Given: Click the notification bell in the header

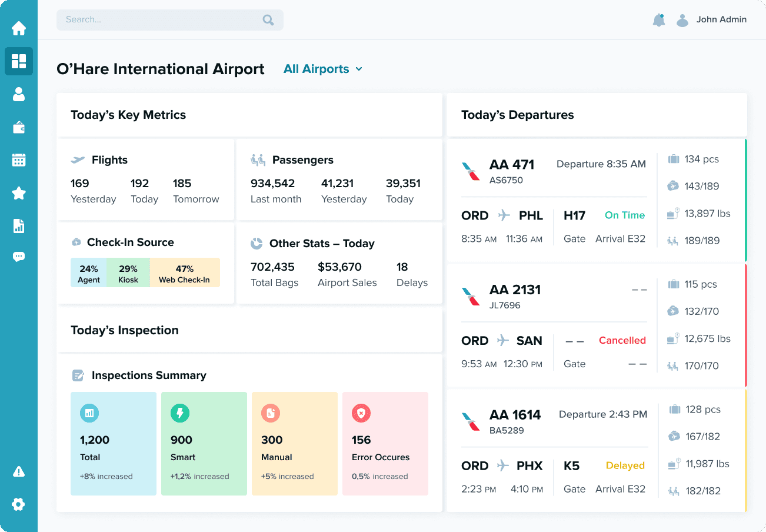Looking at the screenshot, I should click(x=659, y=19).
